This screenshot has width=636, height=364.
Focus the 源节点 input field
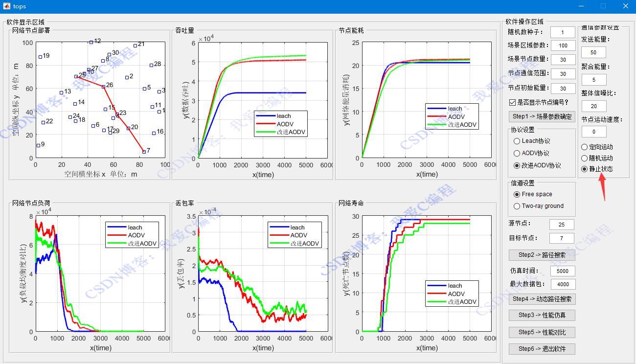[x=562, y=225]
